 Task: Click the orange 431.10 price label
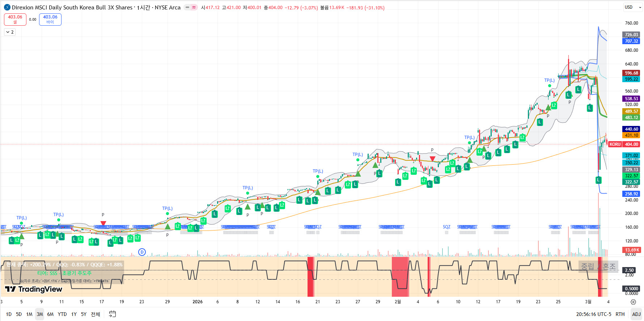click(x=631, y=135)
